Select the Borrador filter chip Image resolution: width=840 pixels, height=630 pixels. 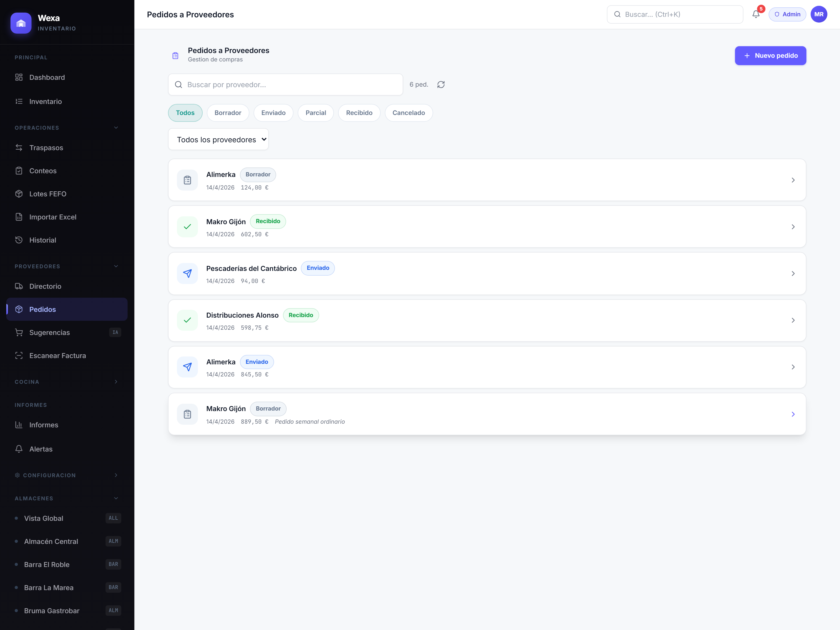tap(228, 113)
